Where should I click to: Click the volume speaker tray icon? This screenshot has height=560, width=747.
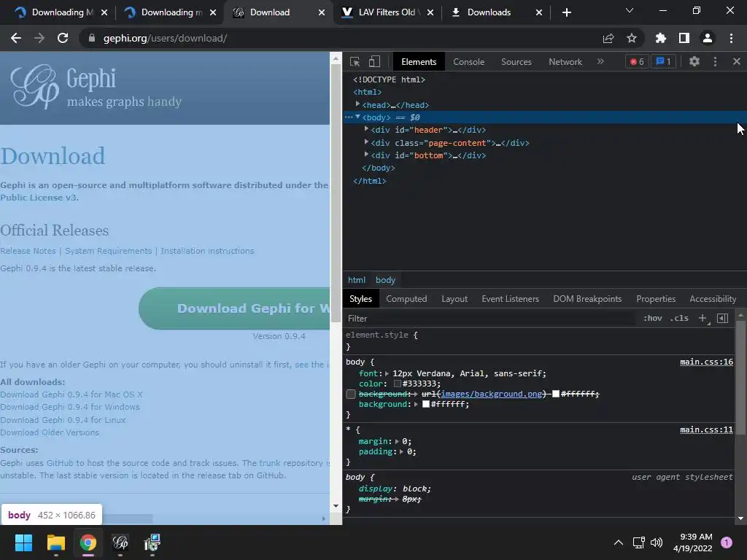click(657, 542)
